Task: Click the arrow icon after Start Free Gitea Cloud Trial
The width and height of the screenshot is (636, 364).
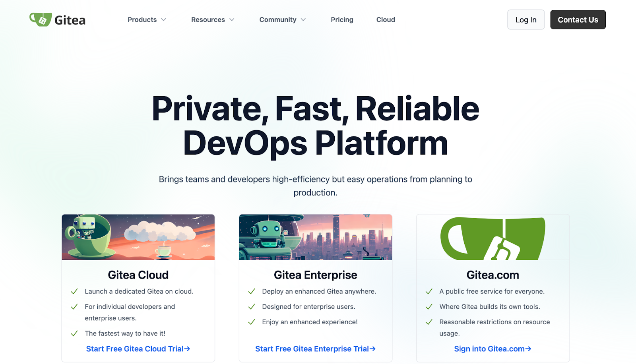Action: pyautogui.click(x=188, y=349)
